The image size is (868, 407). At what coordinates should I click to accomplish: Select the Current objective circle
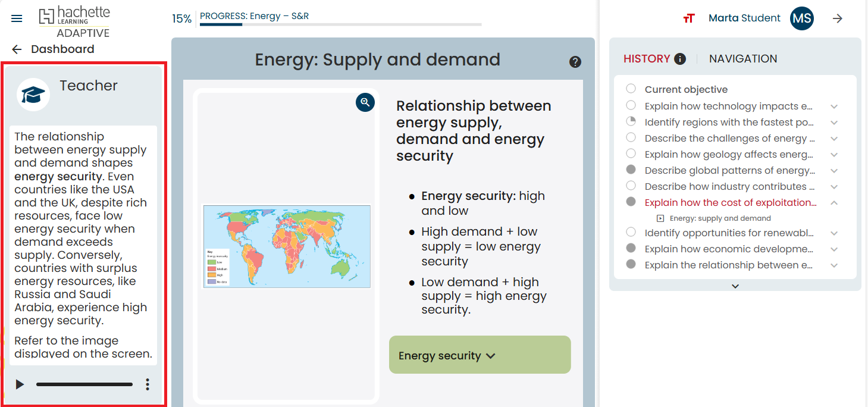[631, 89]
